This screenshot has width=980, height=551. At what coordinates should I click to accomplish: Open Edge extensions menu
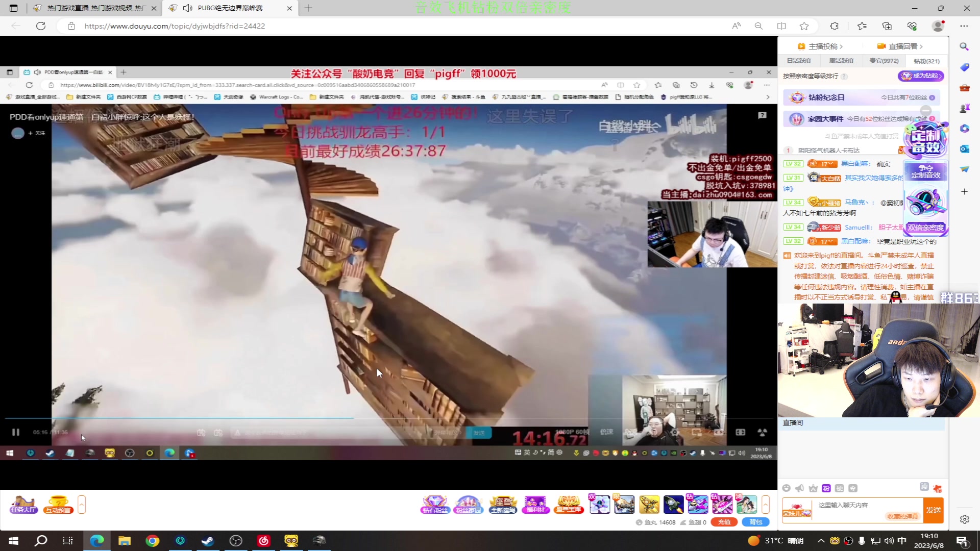835,26
